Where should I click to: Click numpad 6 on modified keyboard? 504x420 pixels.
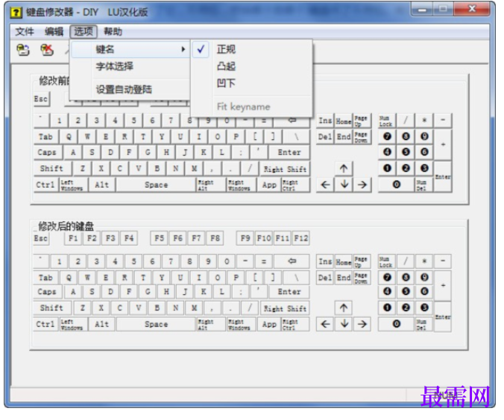coord(424,291)
